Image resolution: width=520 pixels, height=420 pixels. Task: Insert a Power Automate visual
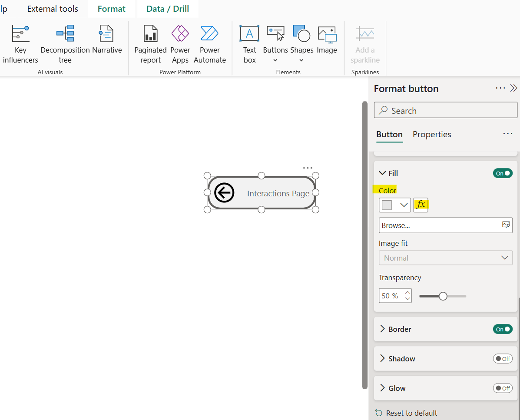(209, 44)
